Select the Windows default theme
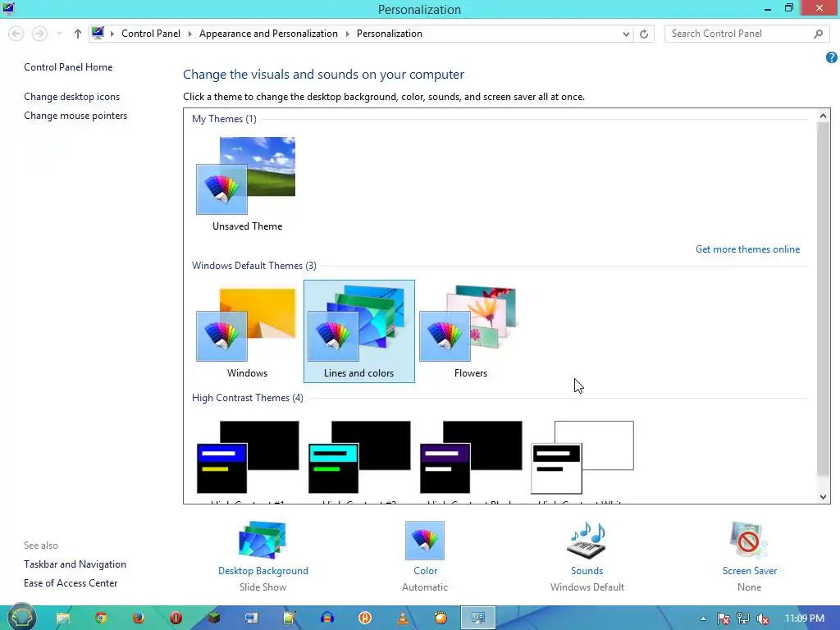The width and height of the screenshot is (840, 630). point(247,331)
